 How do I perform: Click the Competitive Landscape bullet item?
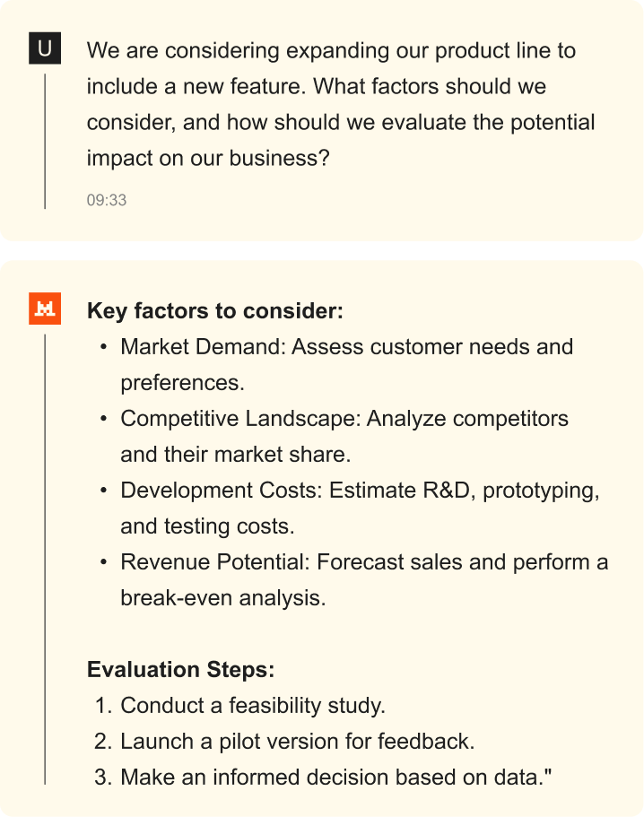(x=344, y=419)
